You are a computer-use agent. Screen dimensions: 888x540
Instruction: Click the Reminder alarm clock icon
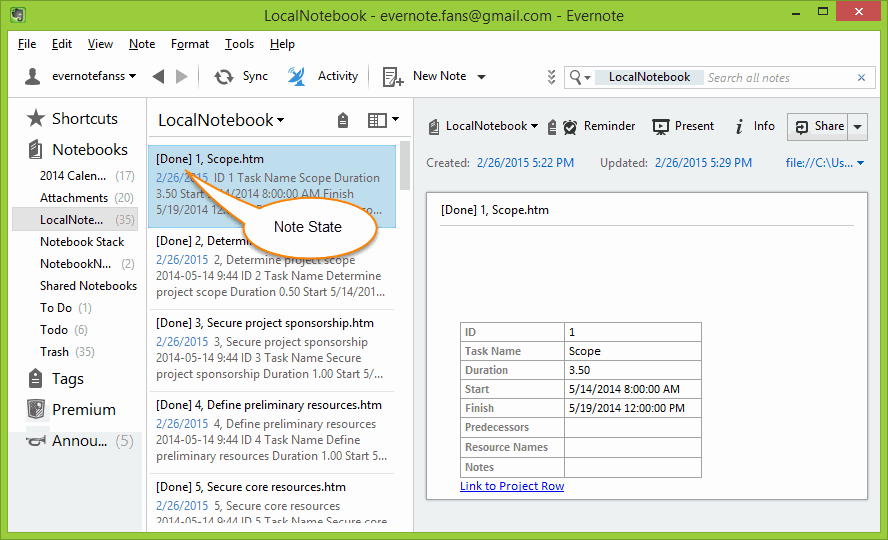click(x=570, y=127)
